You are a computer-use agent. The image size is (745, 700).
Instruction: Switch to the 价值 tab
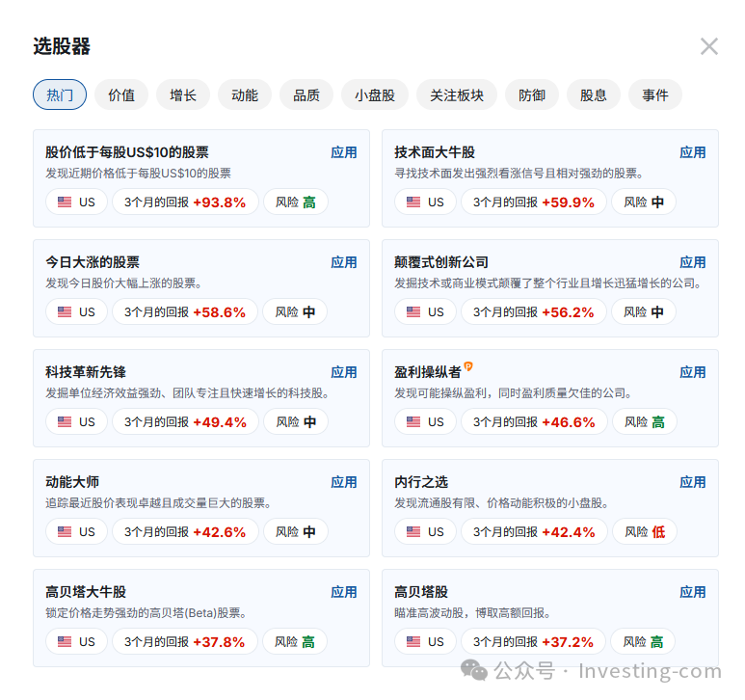[x=121, y=94]
